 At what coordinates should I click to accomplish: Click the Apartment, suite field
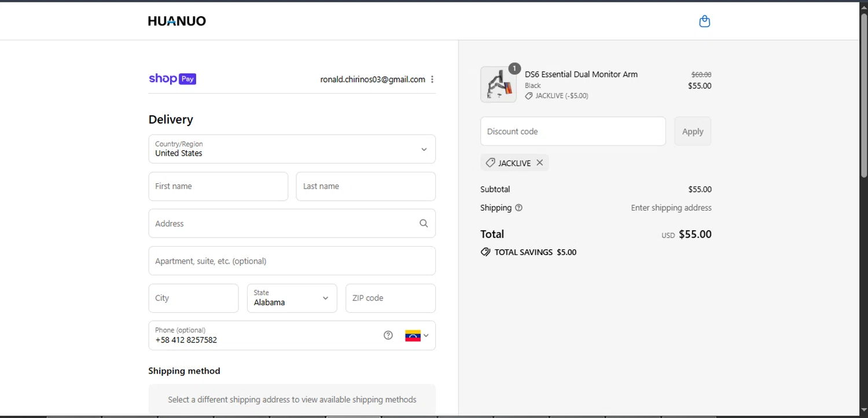coord(292,261)
